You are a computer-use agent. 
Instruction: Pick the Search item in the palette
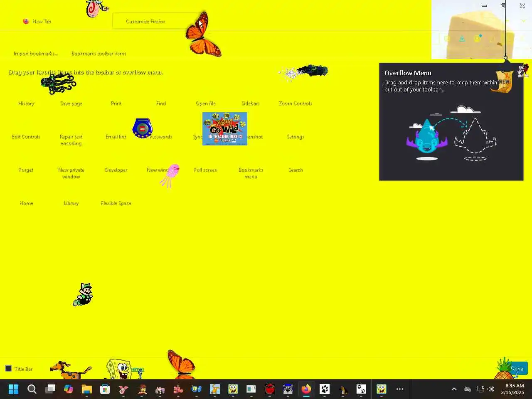[x=296, y=170]
